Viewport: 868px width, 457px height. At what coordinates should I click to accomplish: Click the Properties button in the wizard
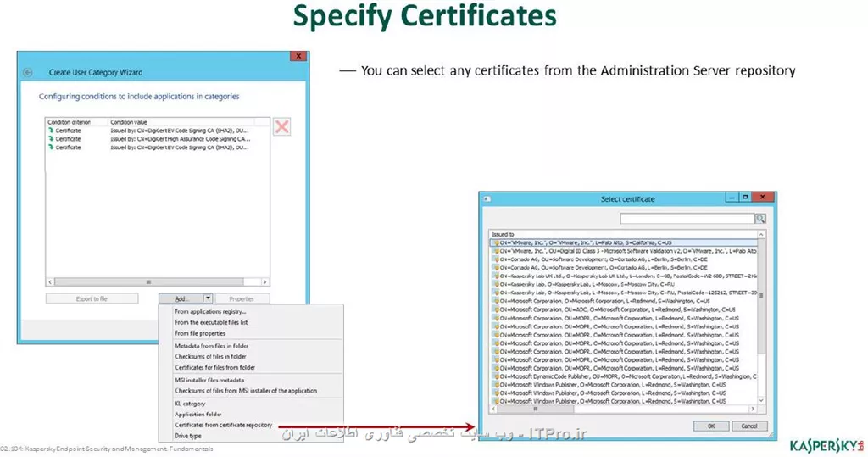coord(242,298)
